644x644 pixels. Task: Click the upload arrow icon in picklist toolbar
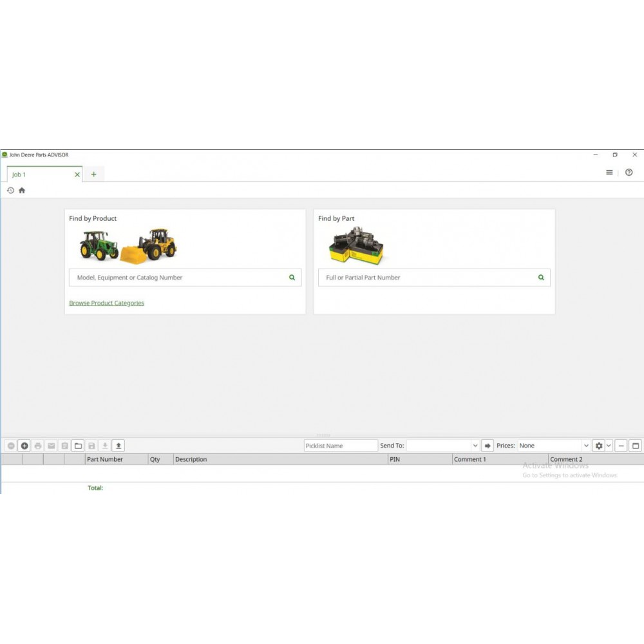(x=118, y=446)
